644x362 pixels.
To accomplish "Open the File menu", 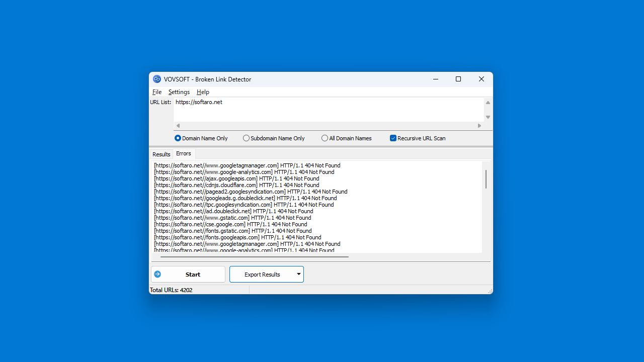I will coord(157,92).
